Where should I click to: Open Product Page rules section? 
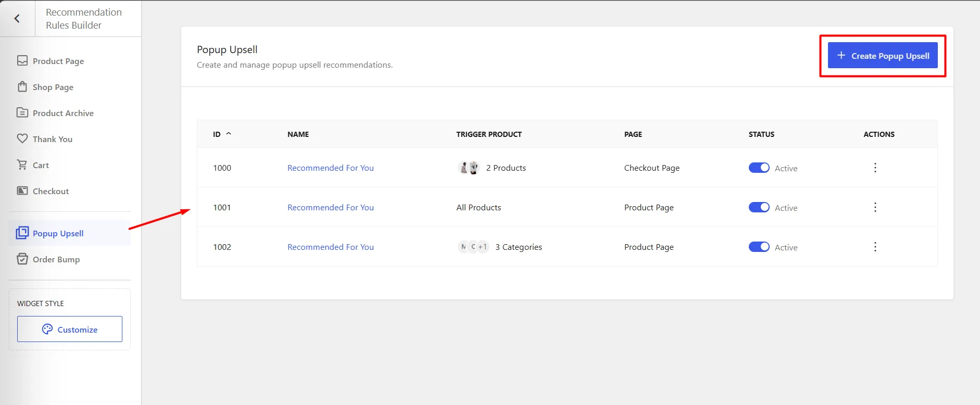pyautogui.click(x=70, y=61)
